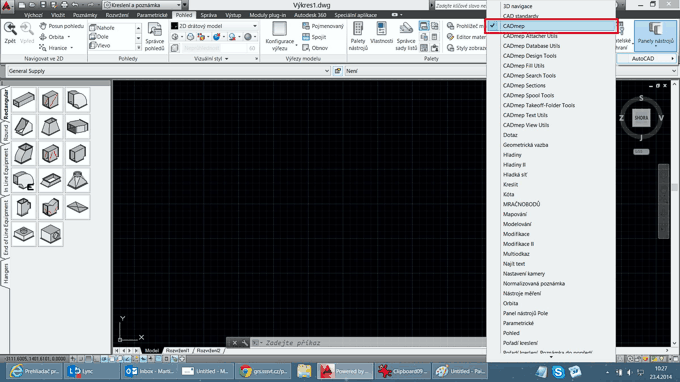Select the Zpět navigation icon
The image size is (680, 382).
tap(10, 33)
